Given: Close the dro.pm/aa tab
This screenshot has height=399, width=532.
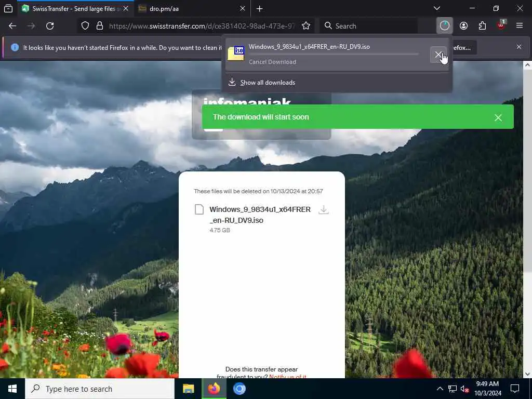Looking at the screenshot, I should click(242, 8).
